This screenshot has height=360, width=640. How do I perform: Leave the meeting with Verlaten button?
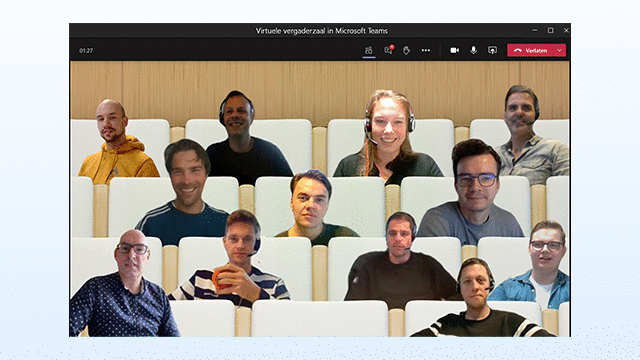coord(530,50)
